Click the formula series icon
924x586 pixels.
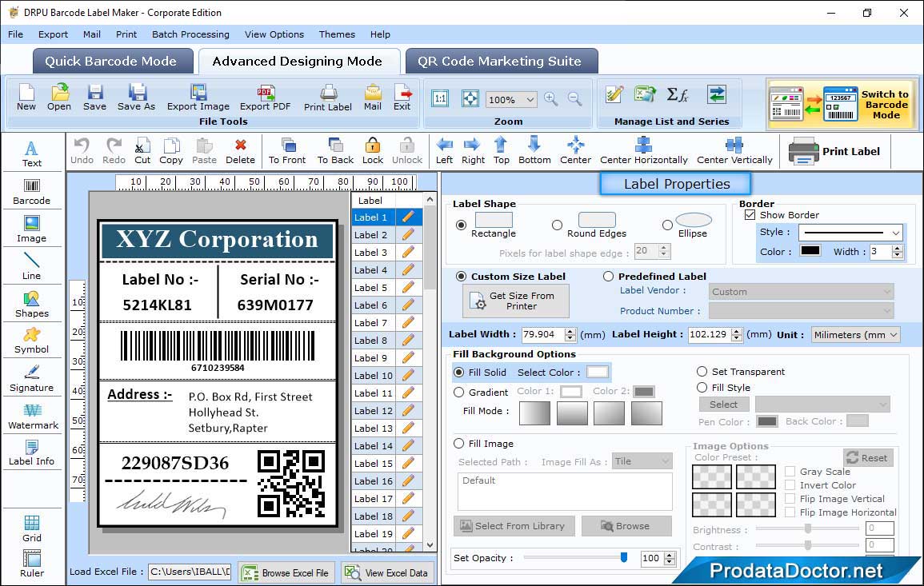pyautogui.click(x=677, y=94)
